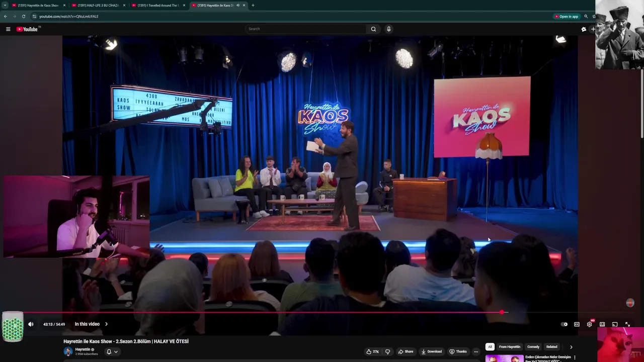Switch to theater mode
The image size is (644, 362).
(602, 324)
